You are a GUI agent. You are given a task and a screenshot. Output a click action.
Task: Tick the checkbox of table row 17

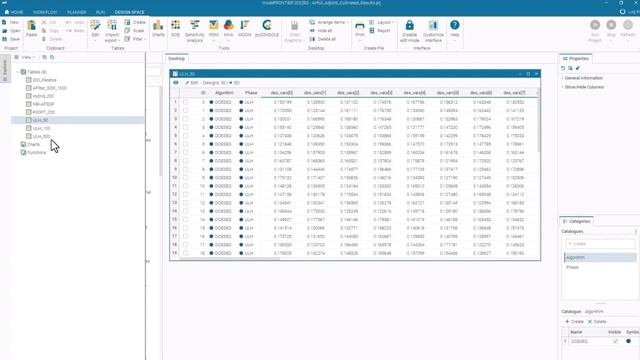pyautogui.click(x=185, y=236)
